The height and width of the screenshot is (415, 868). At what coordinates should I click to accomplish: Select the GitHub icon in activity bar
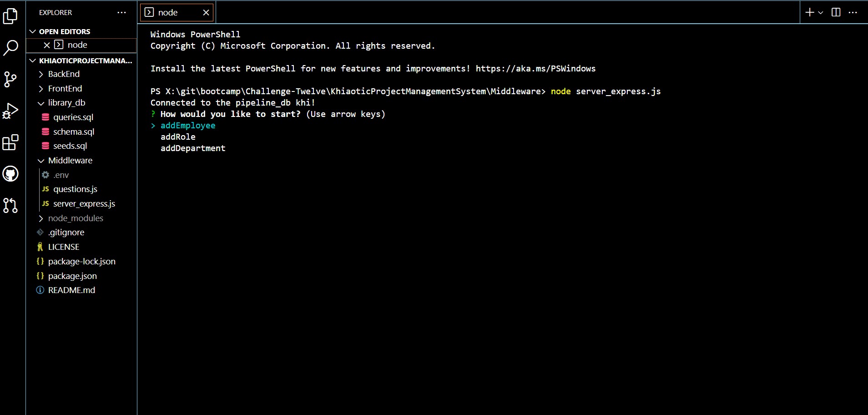click(10, 174)
